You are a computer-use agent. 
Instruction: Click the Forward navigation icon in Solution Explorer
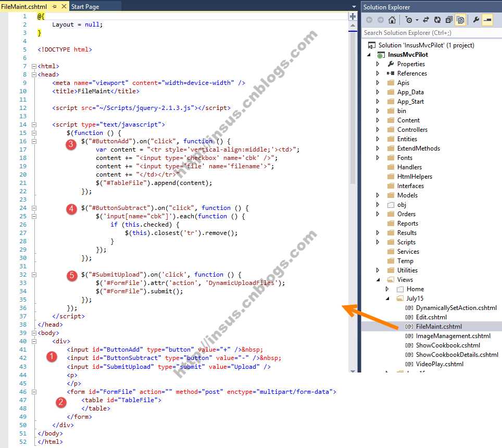click(x=380, y=20)
